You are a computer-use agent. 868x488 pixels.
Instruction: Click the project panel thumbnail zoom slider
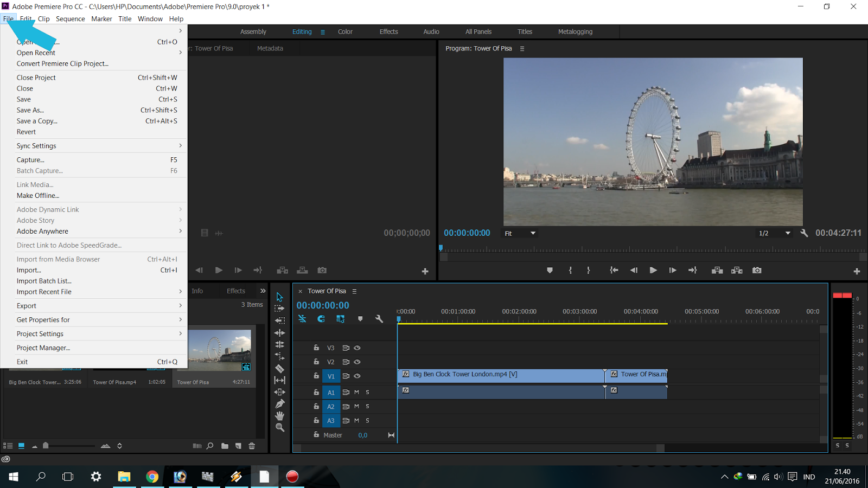[46, 446]
